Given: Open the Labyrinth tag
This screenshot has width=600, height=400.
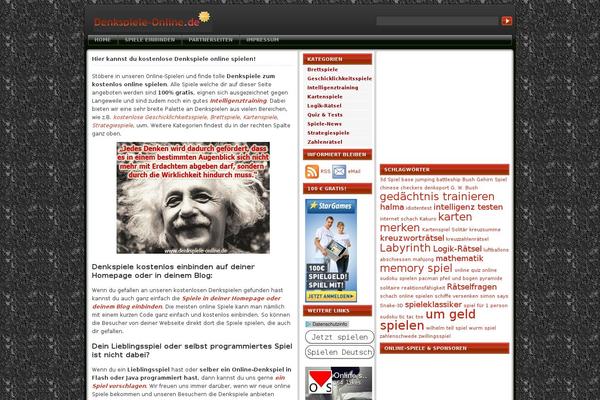Looking at the screenshot, I should 405,248.
